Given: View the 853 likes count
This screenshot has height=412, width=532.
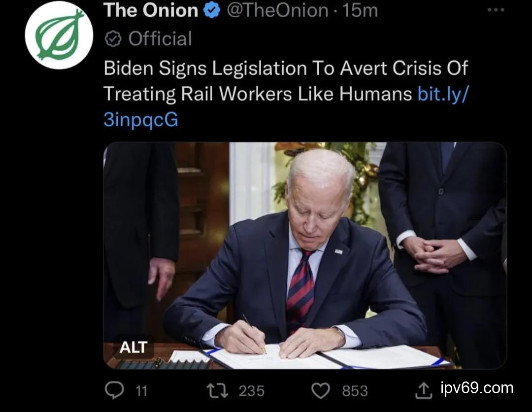Looking at the screenshot, I should click(355, 391).
